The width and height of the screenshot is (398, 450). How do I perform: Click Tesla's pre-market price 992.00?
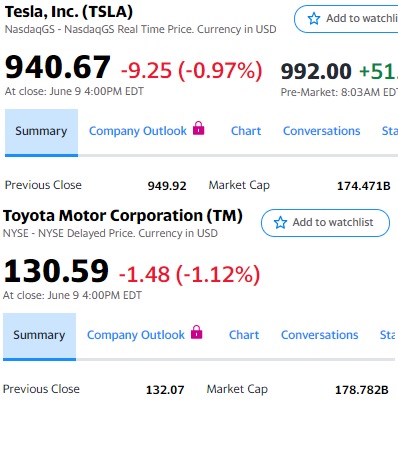coord(316,72)
